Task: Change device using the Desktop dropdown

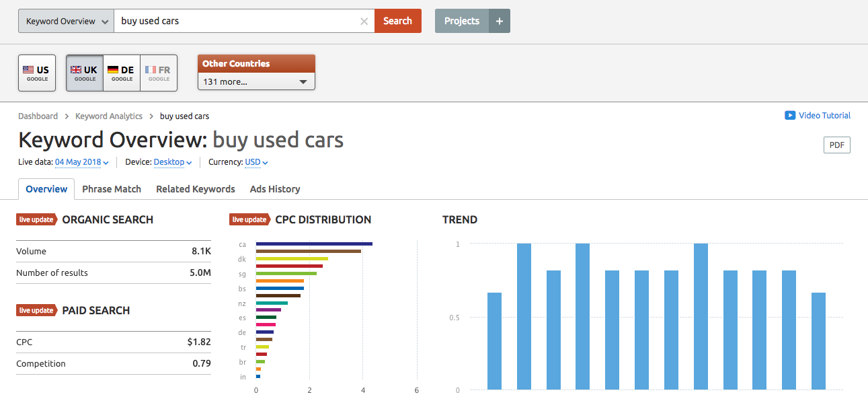Action: click(173, 162)
